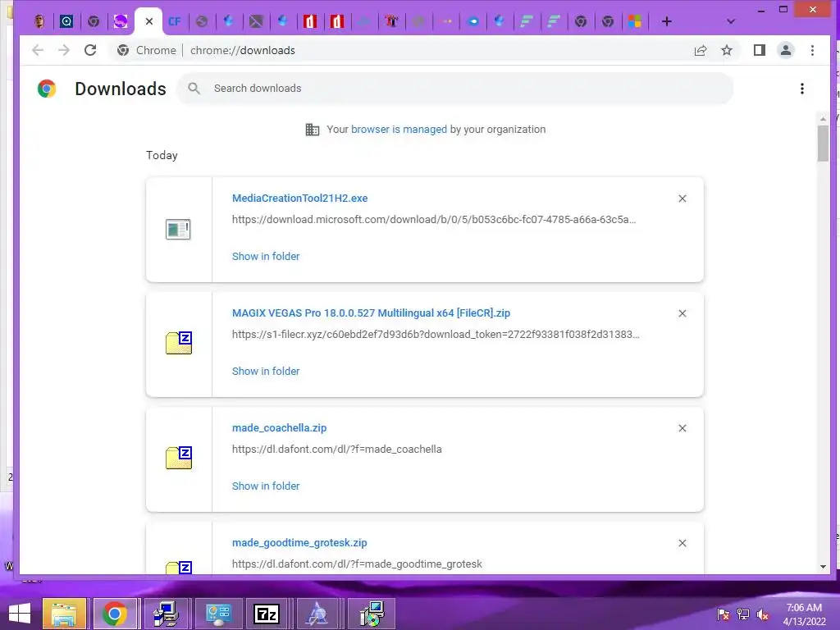The height and width of the screenshot is (630, 840).
Task: Open a new tab with the plus button
Action: pyautogui.click(x=666, y=21)
